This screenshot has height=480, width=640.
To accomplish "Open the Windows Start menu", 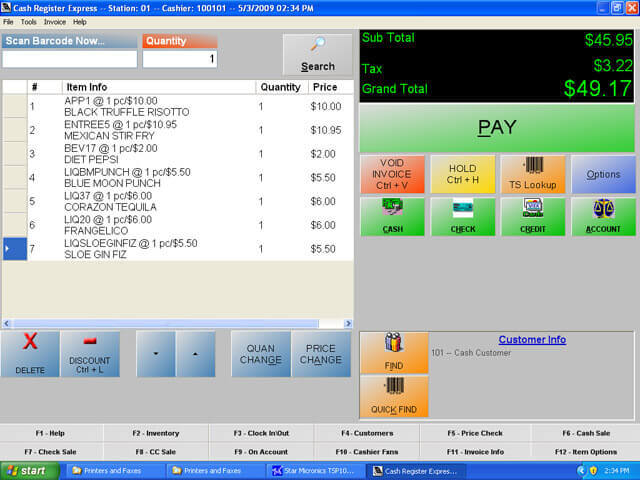I will coord(29,470).
